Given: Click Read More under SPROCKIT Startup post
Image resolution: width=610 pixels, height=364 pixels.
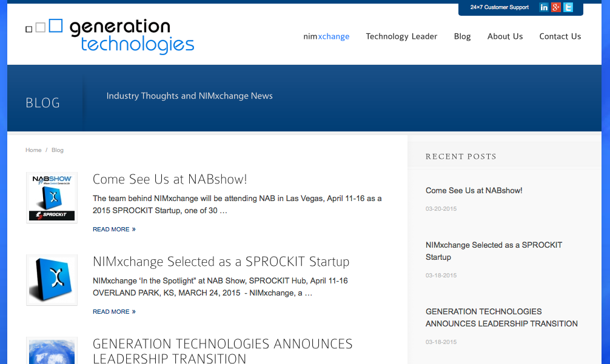Looking at the screenshot, I should tap(114, 311).
